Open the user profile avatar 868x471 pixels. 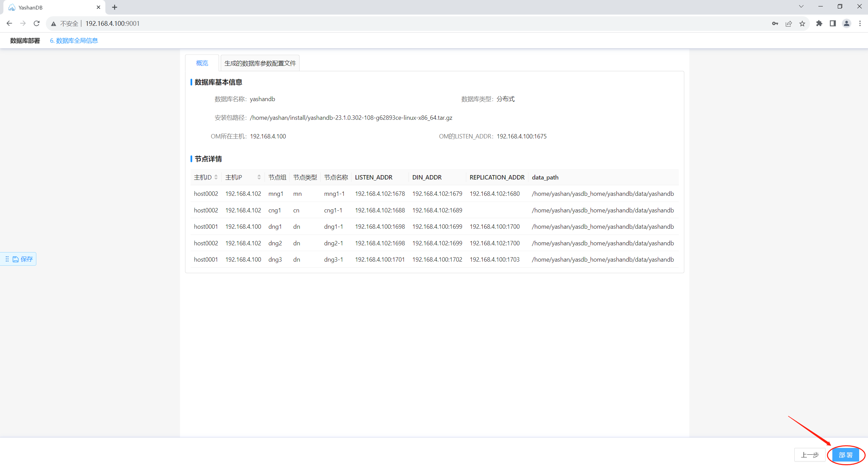pyautogui.click(x=847, y=23)
